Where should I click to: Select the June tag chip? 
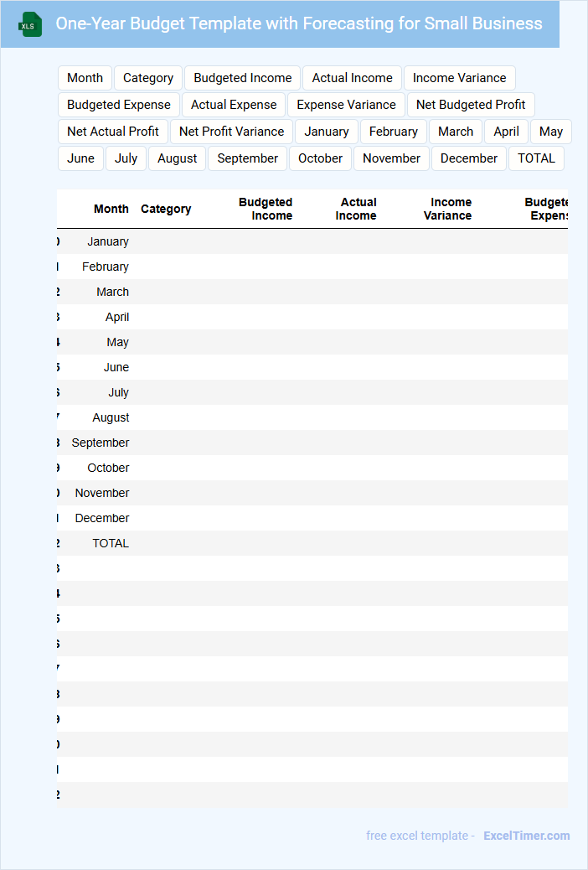point(81,158)
